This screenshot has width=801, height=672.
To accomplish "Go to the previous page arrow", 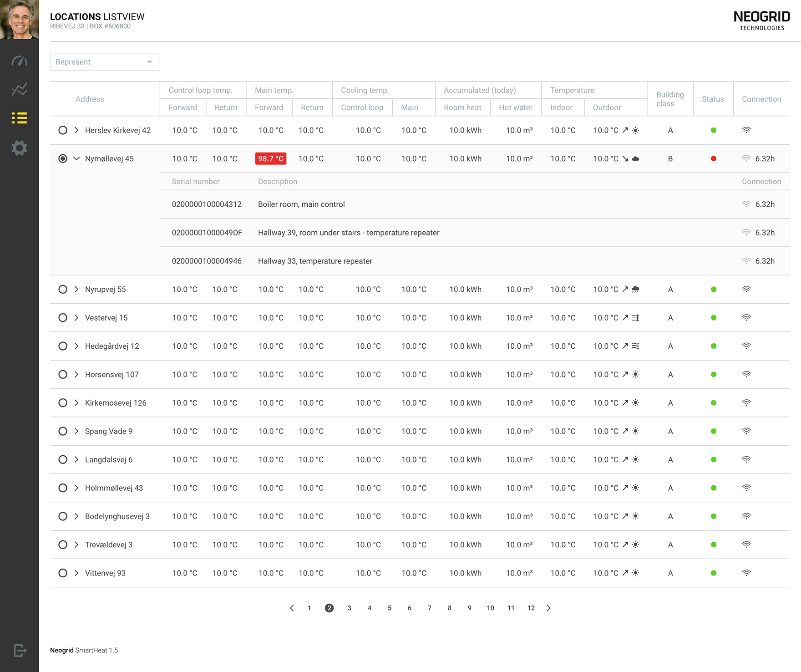I will (x=292, y=608).
